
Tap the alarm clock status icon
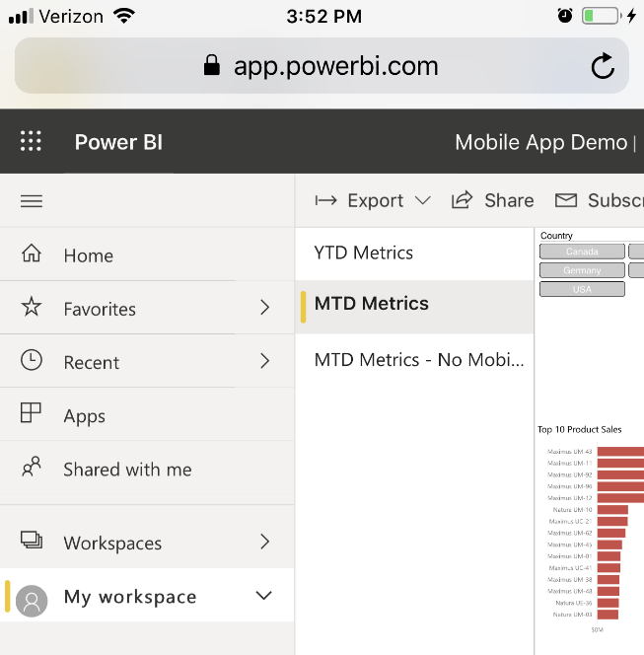(565, 17)
